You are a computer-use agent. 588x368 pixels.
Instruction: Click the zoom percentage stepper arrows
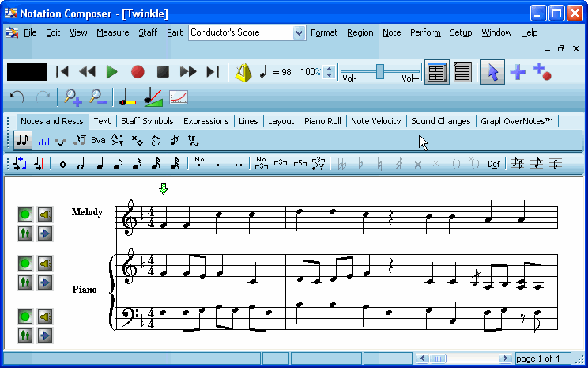pyautogui.click(x=330, y=72)
